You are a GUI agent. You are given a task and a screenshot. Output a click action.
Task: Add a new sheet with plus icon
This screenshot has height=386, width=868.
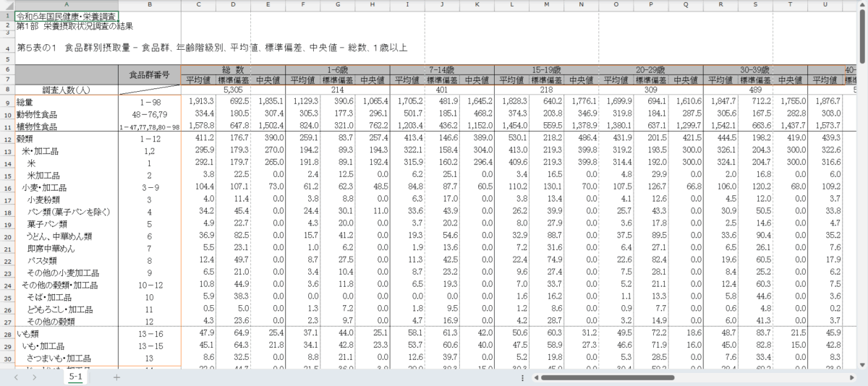(116, 377)
